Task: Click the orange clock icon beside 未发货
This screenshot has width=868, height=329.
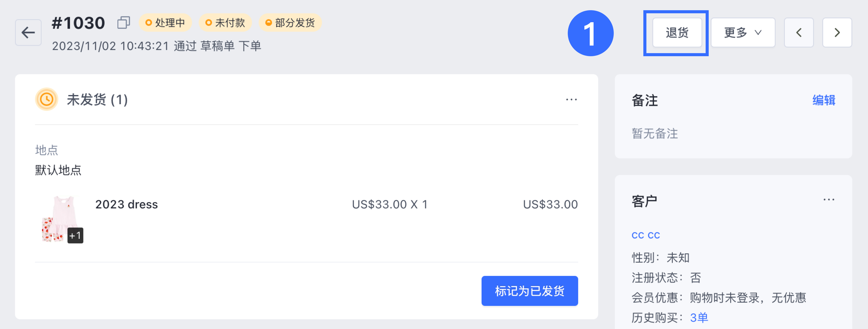Action: pyautogui.click(x=46, y=99)
